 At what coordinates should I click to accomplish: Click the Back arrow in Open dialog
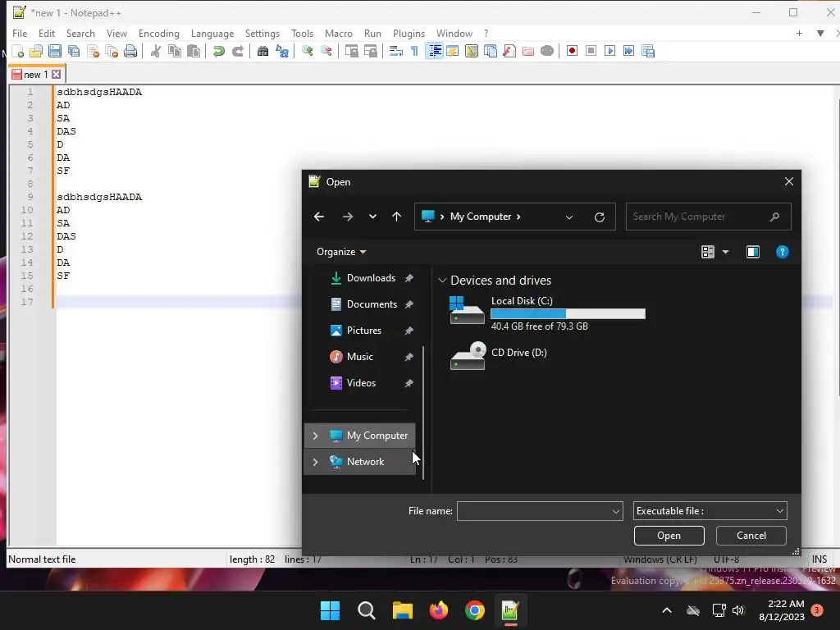pos(319,217)
